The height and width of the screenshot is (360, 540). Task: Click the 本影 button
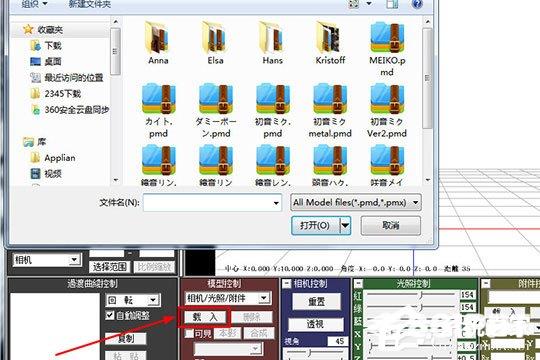(x=227, y=333)
